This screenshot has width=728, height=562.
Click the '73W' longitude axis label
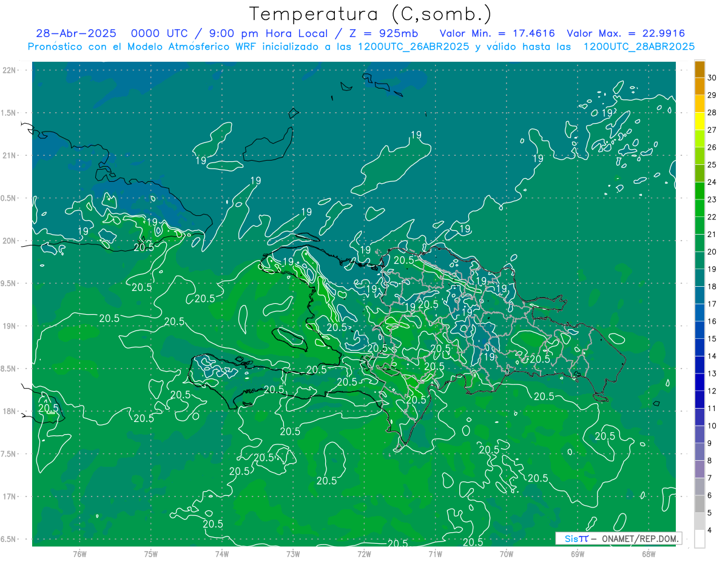(293, 554)
